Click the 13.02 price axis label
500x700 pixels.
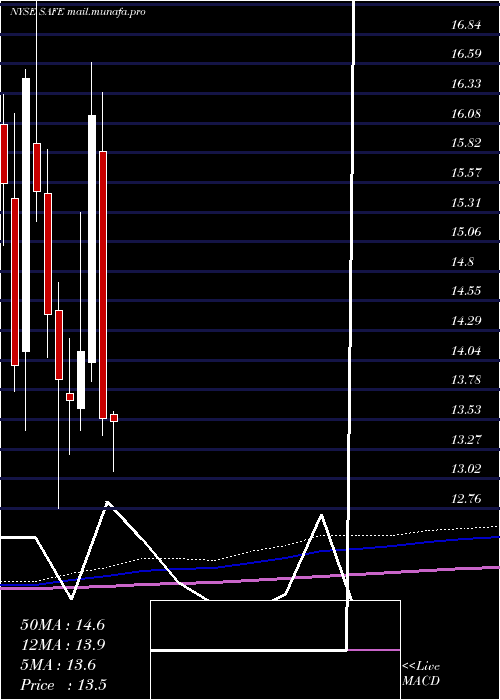point(466,469)
